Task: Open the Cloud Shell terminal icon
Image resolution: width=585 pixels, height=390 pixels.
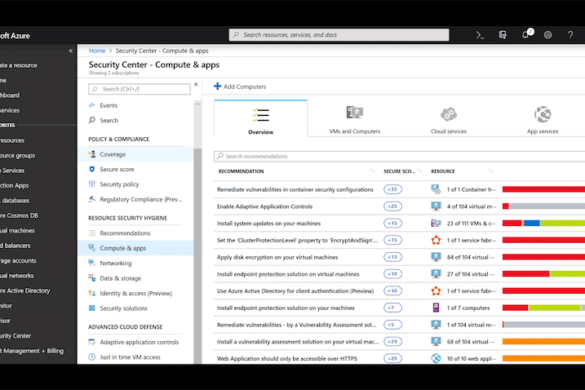Action: (x=480, y=35)
